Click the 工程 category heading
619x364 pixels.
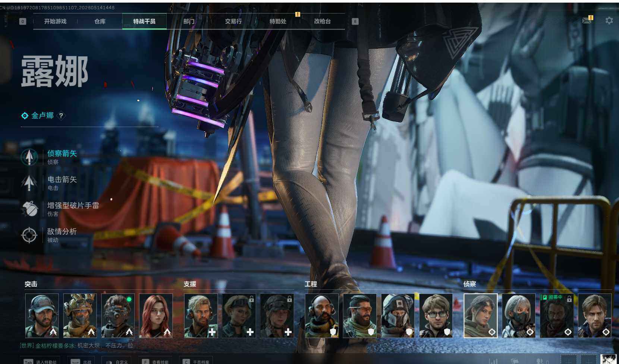(x=311, y=284)
